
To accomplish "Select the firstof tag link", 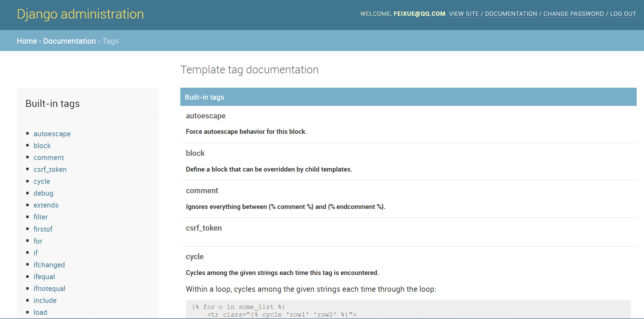I will pos(43,229).
